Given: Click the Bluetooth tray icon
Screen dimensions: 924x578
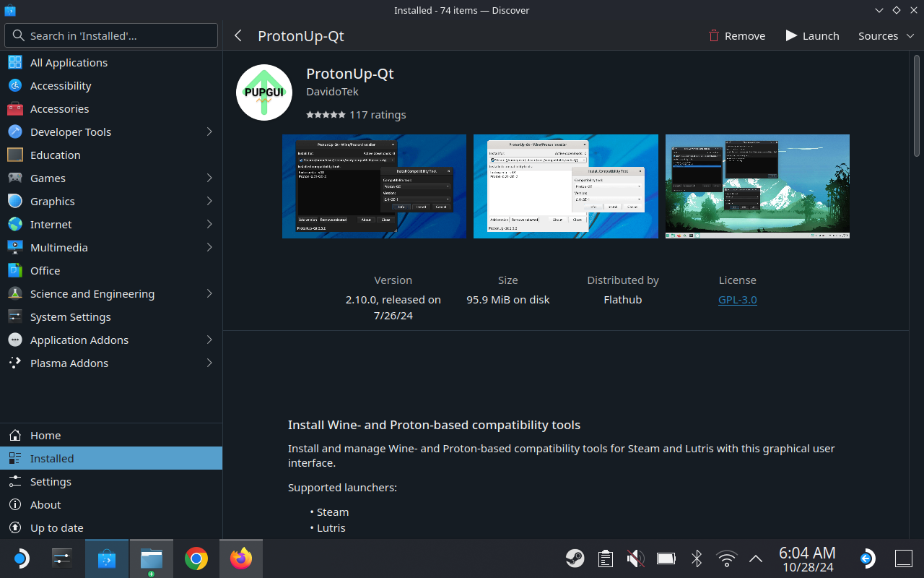Looking at the screenshot, I should coord(696,558).
